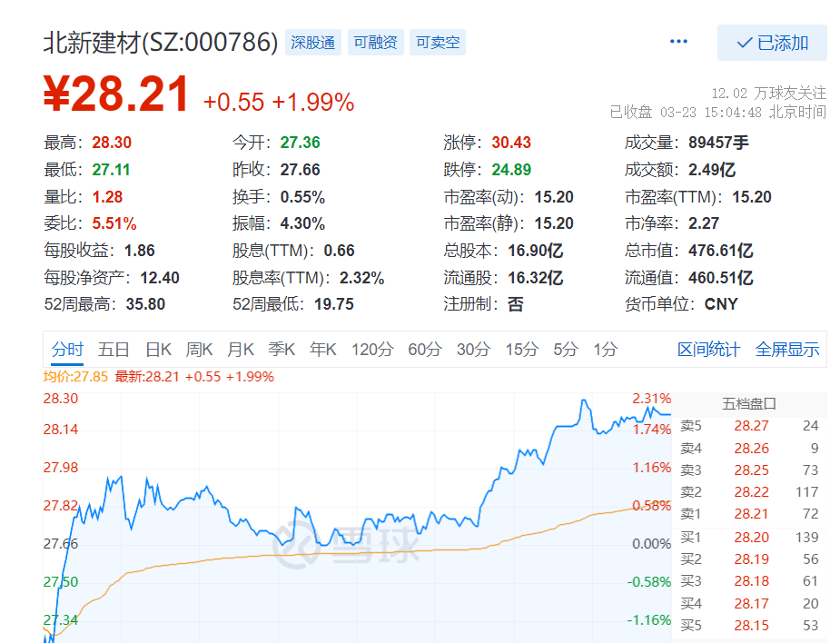Open the three-dot more options menu
The image size is (840, 643).
click(678, 42)
